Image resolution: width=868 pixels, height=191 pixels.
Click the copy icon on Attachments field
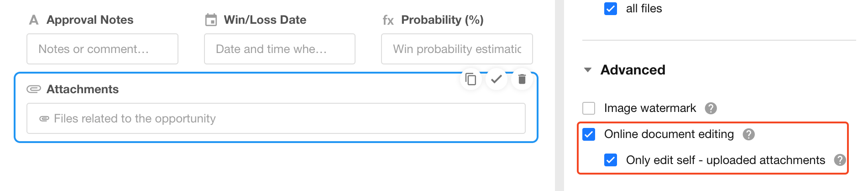[x=471, y=80]
